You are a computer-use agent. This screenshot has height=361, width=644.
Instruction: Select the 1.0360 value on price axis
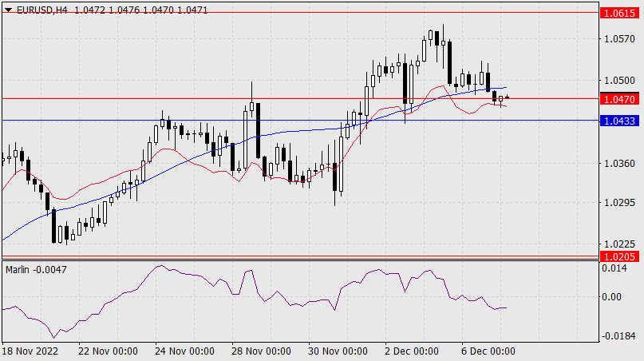click(x=618, y=163)
